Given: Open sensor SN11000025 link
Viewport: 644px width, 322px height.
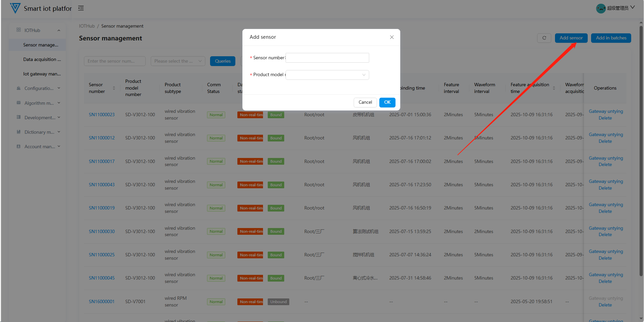Looking at the screenshot, I should click(101, 255).
